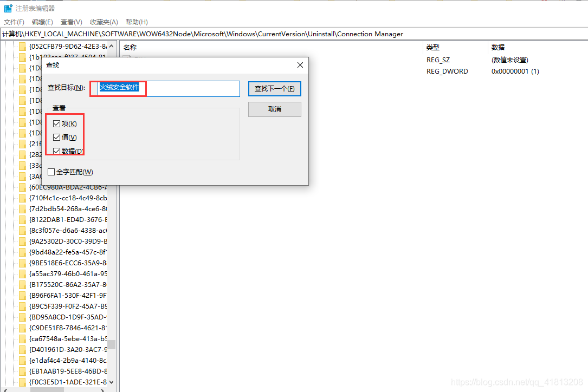Select tree key {710f4c1c-cc18-4c49-8cb
The image size is (588, 392).
(x=68, y=198)
